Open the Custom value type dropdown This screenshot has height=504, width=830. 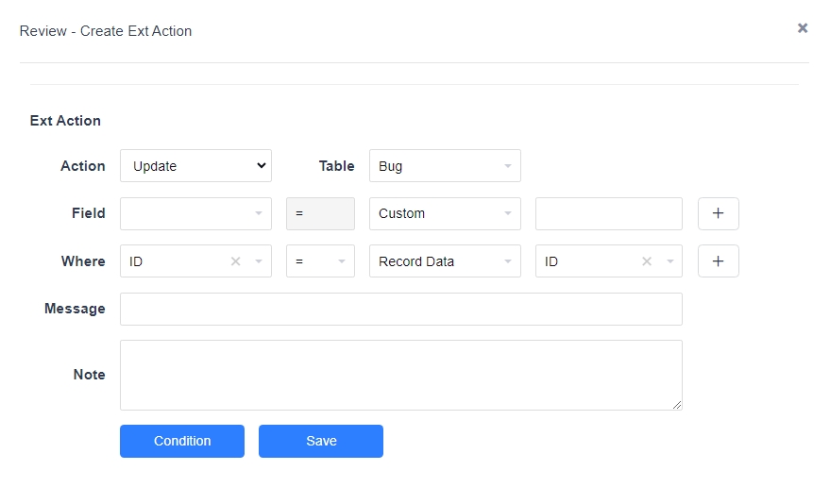445,213
